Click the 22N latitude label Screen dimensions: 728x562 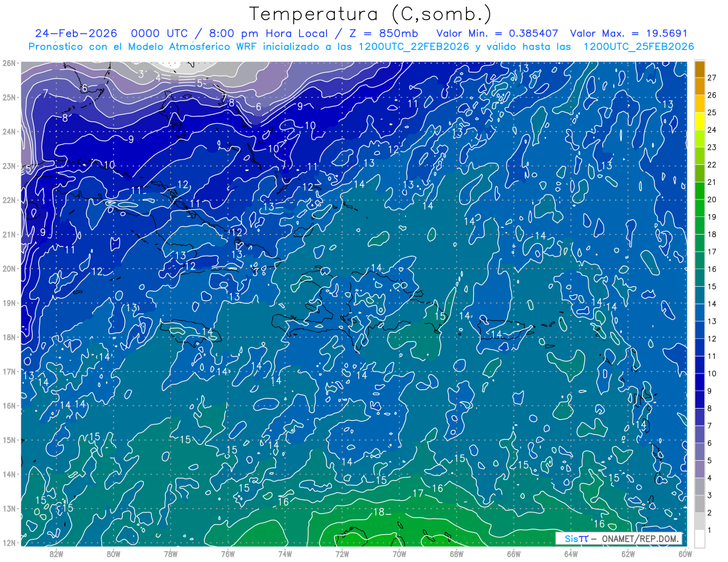9,200
